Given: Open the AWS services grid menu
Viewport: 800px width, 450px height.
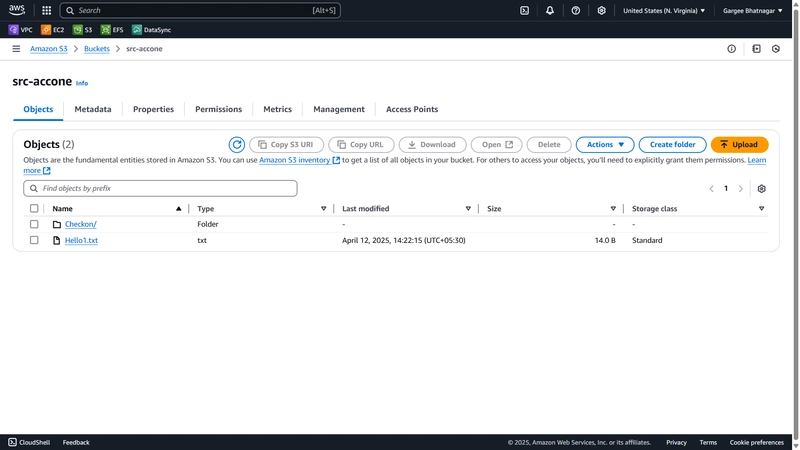Looking at the screenshot, I should (x=46, y=10).
